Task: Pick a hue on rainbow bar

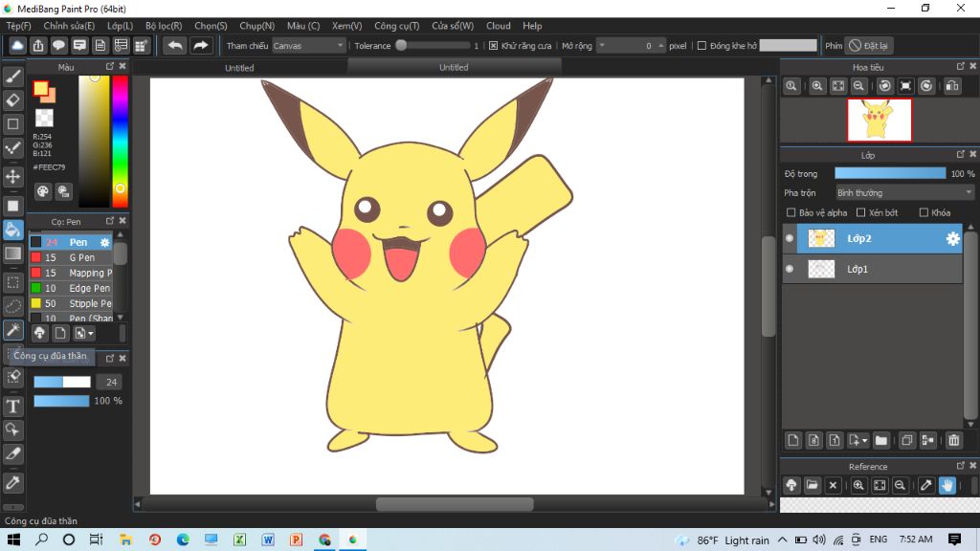Action: click(120, 142)
